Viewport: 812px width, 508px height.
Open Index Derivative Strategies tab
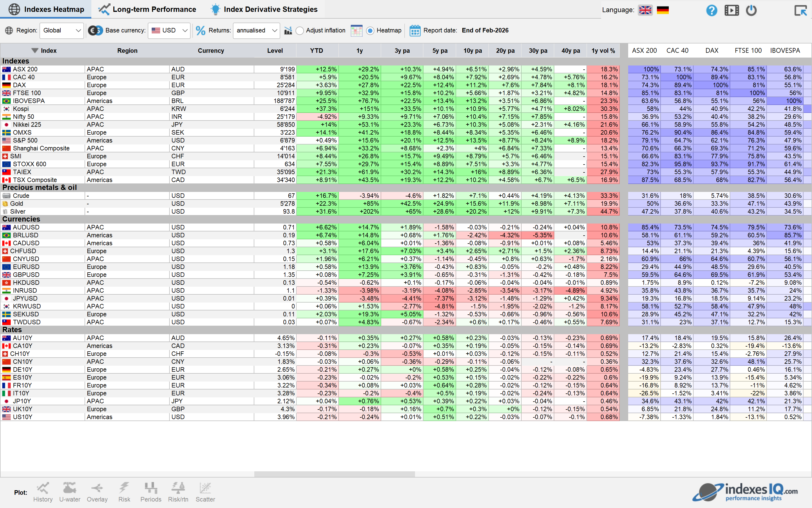pyautogui.click(x=264, y=9)
